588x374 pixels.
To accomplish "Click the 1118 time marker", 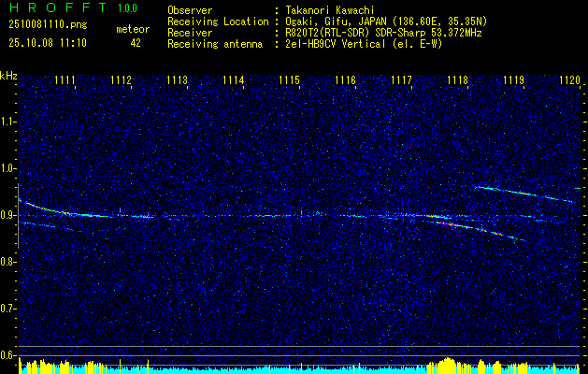I will [457, 80].
